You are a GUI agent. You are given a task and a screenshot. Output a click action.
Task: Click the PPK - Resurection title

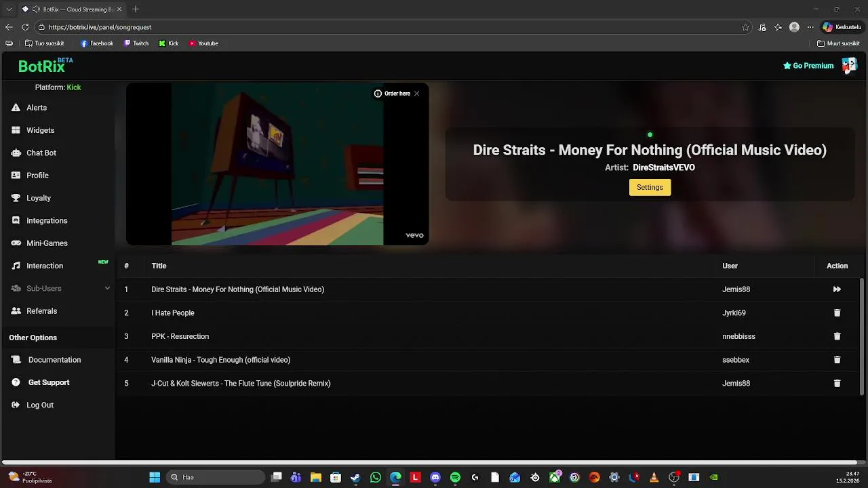tap(180, 336)
